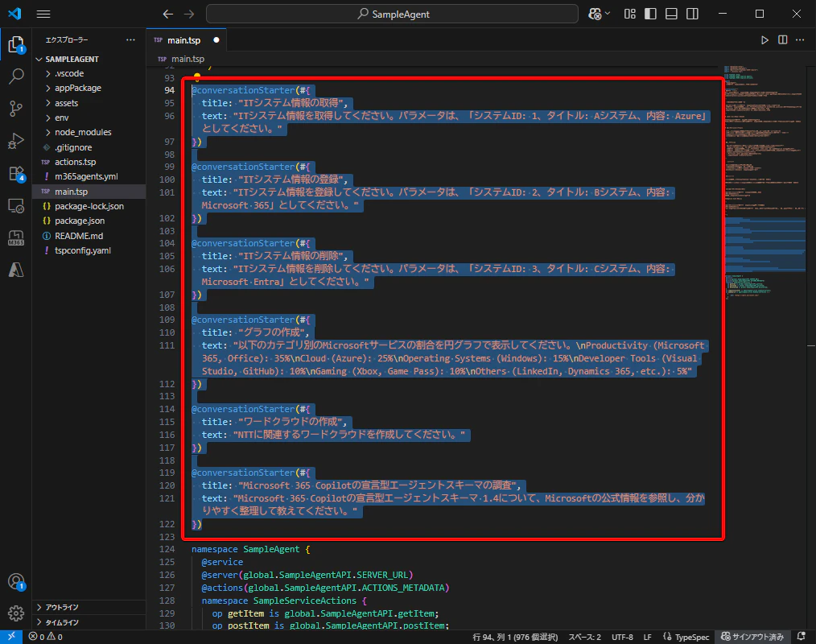The width and height of the screenshot is (816, 644).
Task: Show code action lightbulb at line 93
Action: (197, 77)
